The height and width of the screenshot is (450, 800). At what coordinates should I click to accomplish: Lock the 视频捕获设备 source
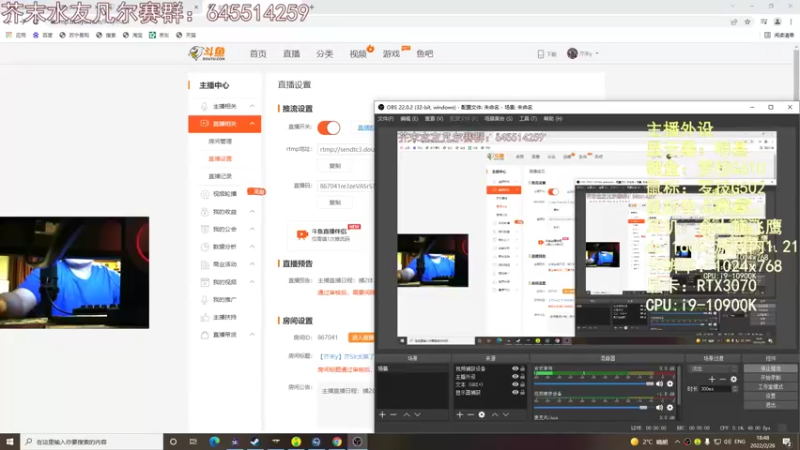pos(522,368)
